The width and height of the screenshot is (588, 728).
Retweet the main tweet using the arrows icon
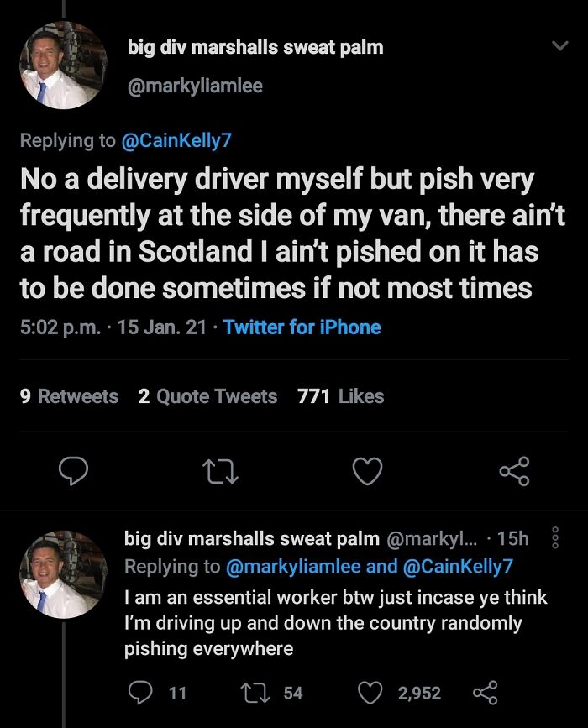(x=220, y=473)
